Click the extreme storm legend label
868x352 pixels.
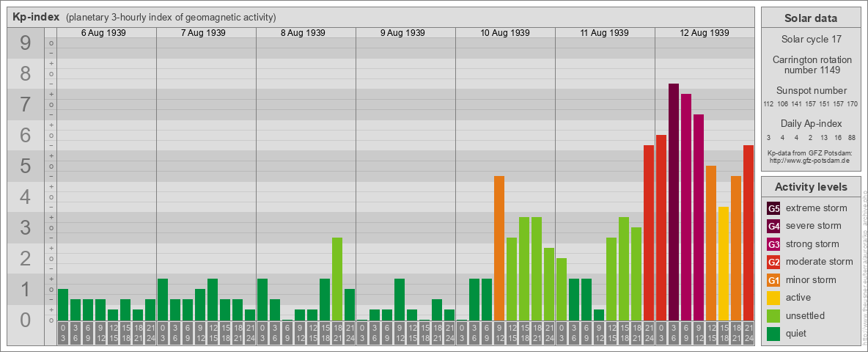coord(817,208)
